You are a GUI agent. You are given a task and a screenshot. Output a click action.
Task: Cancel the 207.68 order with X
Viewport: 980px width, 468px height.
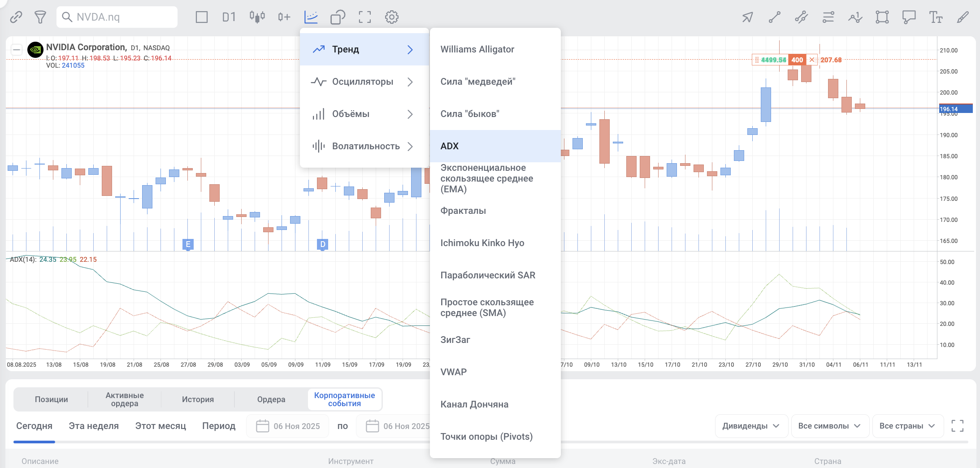click(812, 60)
